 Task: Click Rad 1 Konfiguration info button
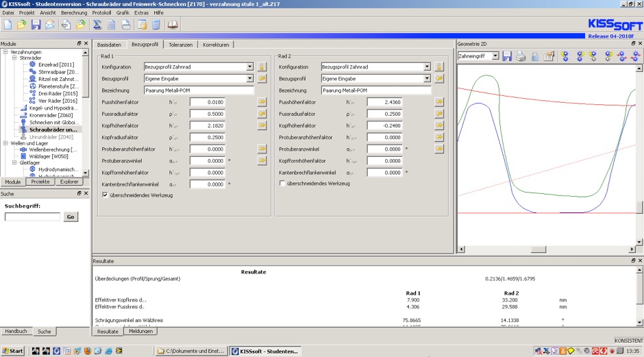pyautogui.click(x=262, y=66)
